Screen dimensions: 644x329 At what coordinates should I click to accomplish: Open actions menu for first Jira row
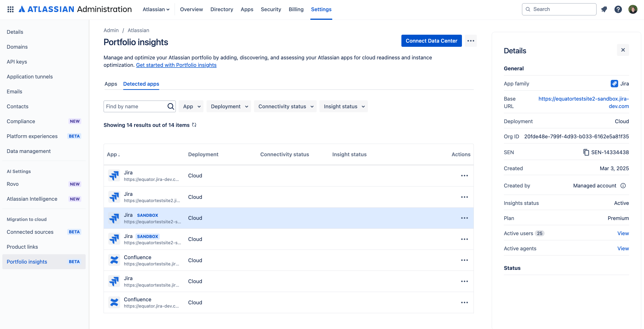click(x=464, y=176)
